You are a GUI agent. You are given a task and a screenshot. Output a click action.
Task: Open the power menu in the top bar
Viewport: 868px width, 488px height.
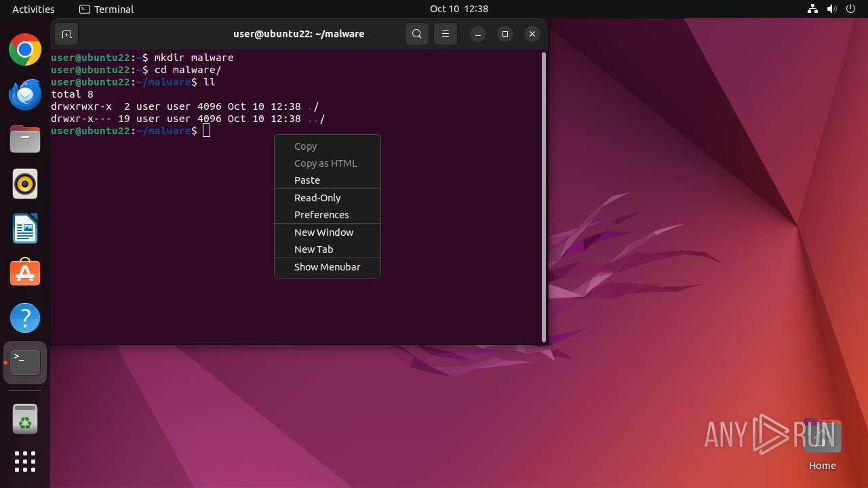point(851,9)
